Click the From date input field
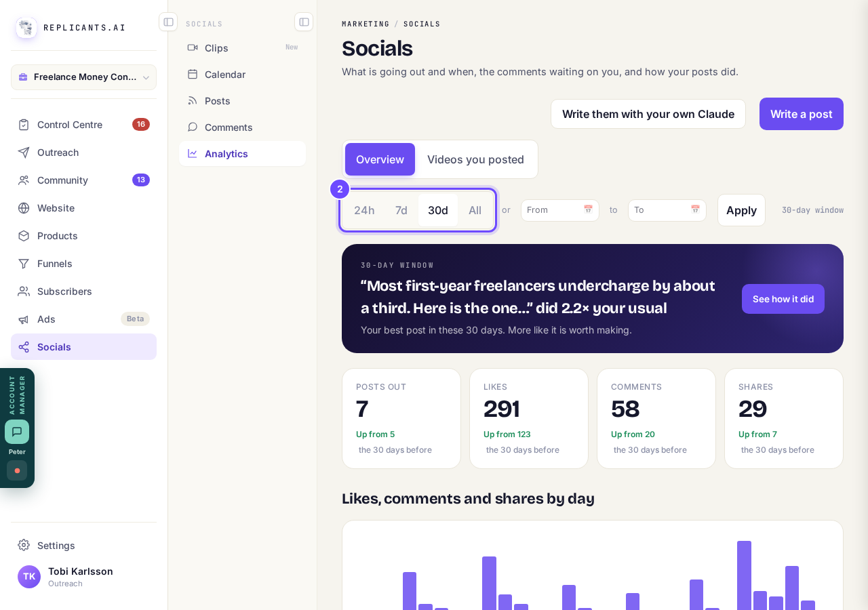Image resolution: width=868 pixels, height=610 pixels. (x=560, y=210)
